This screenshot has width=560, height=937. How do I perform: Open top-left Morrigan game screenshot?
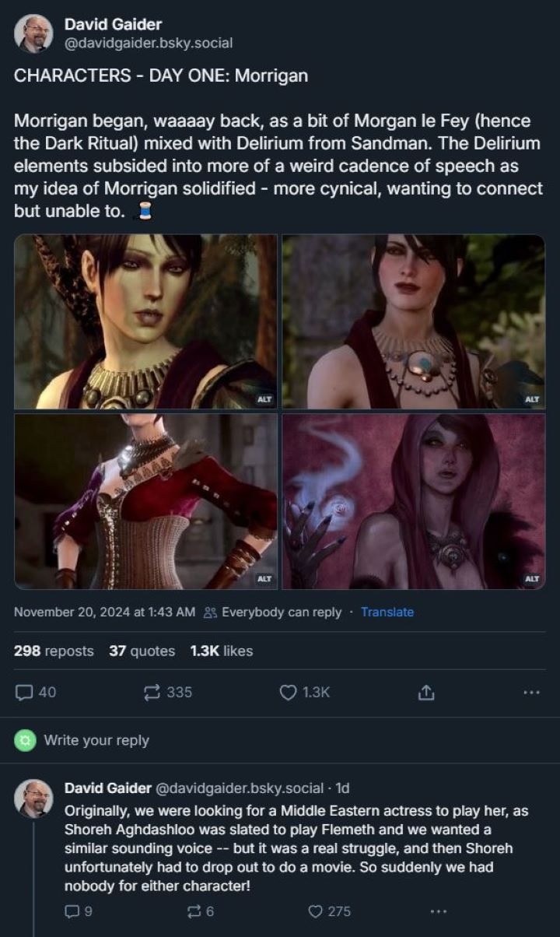tap(145, 321)
